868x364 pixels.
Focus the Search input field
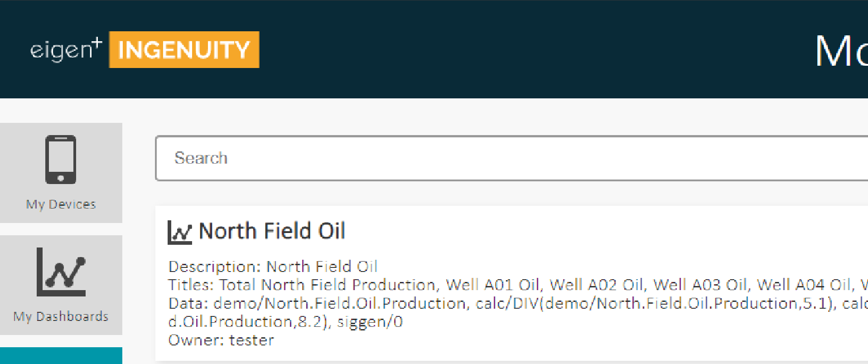(511, 158)
